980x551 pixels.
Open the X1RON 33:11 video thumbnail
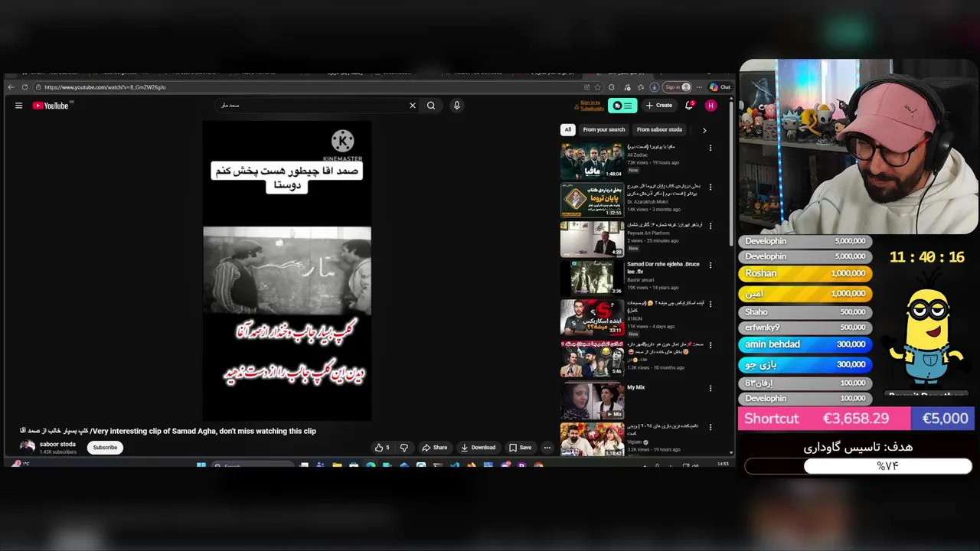tap(592, 317)
